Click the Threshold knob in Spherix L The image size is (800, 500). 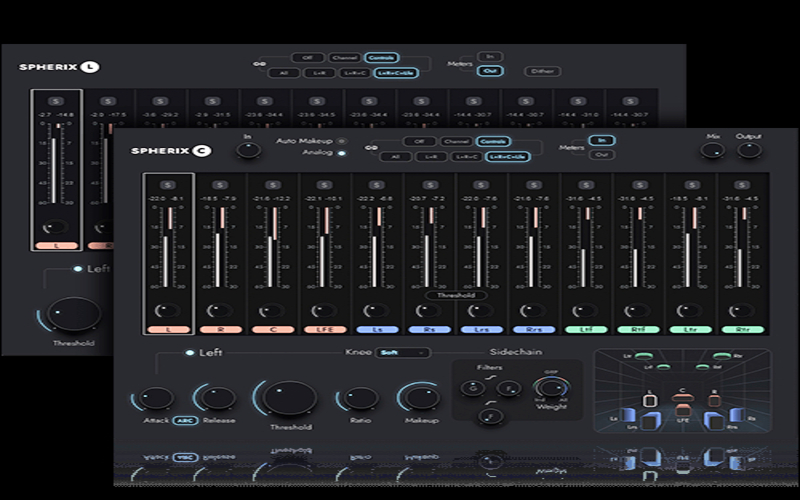point(74,314)
